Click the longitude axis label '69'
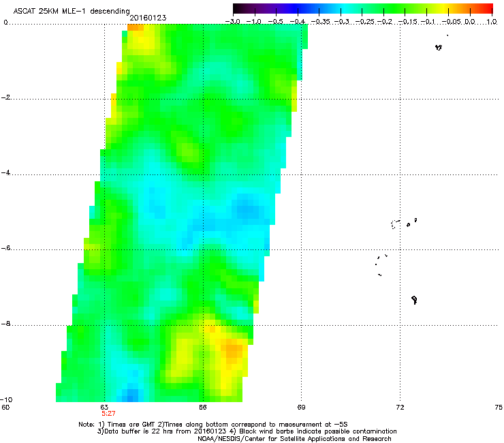 [x=301, y=408]
